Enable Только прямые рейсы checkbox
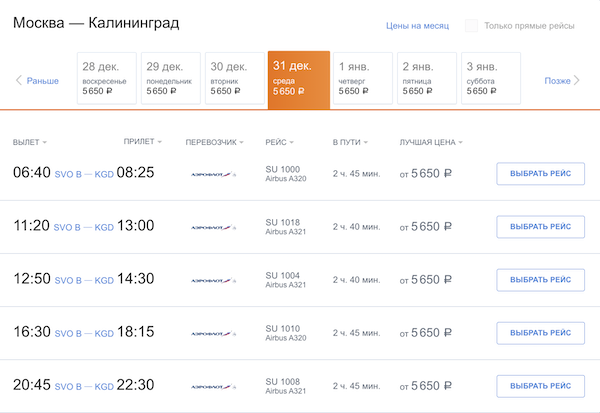Viewport: 600px width, 413px height. tap(472, 25)
